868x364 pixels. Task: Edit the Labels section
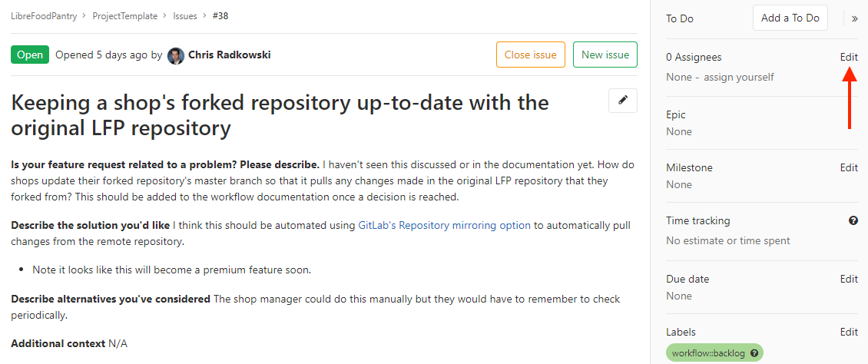pos(849,332)
